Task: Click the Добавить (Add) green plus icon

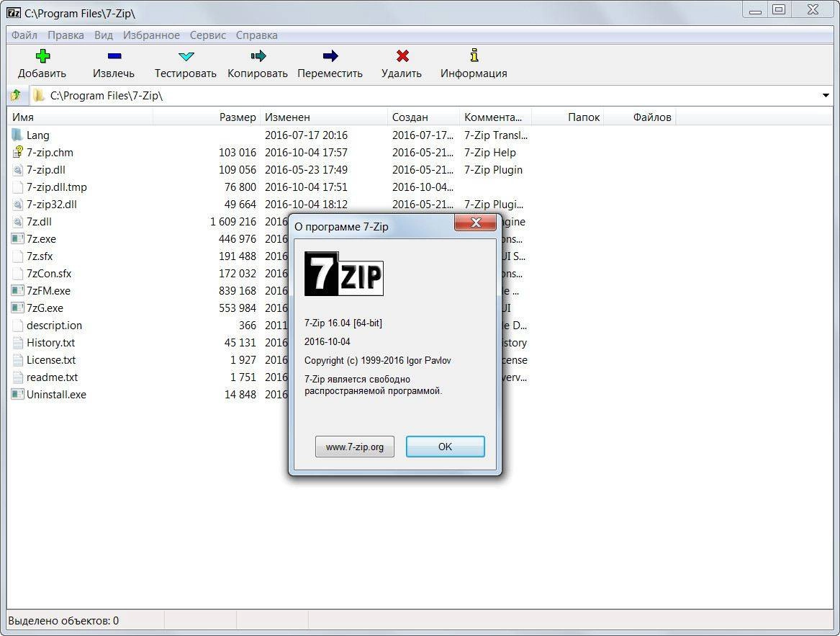Action: (43, 55)
